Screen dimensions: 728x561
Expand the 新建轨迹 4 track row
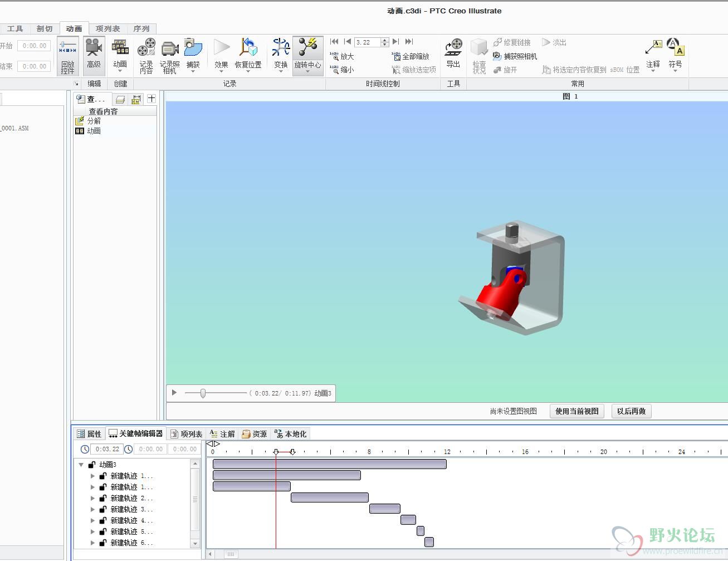92,520
